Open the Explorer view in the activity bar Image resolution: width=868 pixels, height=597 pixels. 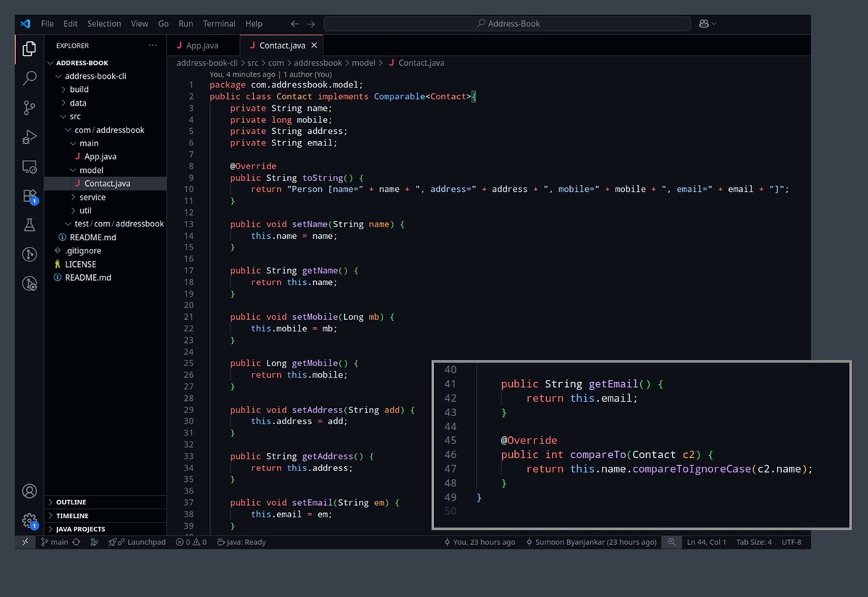29,48
